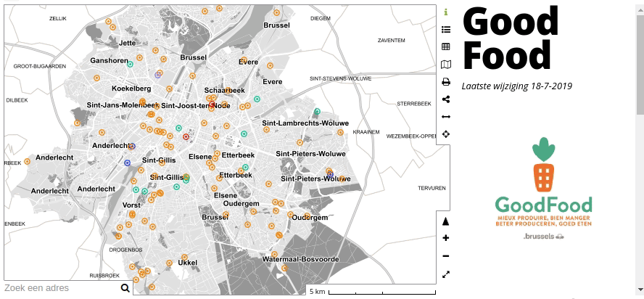Screen dimensions: 644x299
Task: Zoom in with the plus button
Action: pos(446,239)
